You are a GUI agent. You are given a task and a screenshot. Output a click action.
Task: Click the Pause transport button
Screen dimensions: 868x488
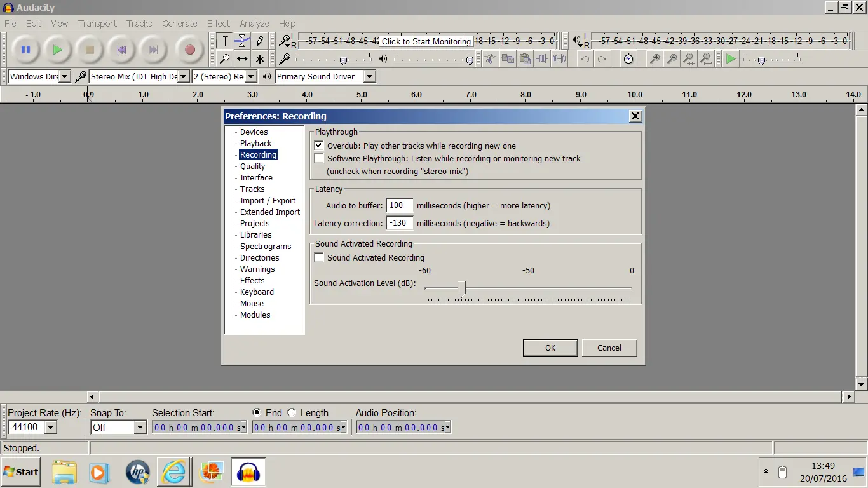coord(25,50)
